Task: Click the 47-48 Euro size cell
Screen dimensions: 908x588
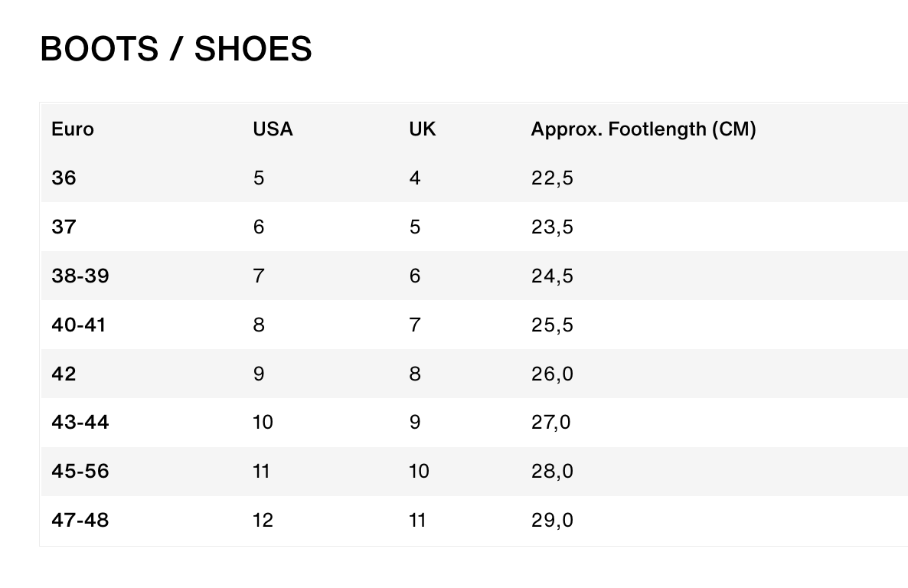Action: tap(80, 521)
